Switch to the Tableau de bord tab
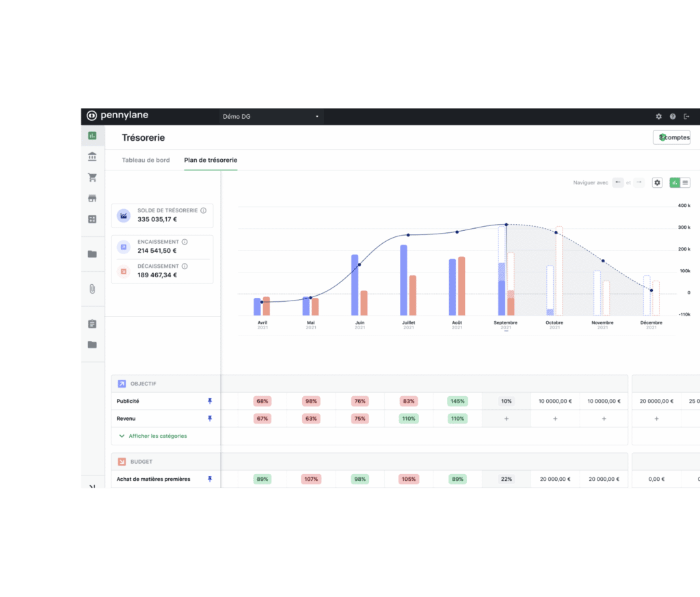 point(146,161)
